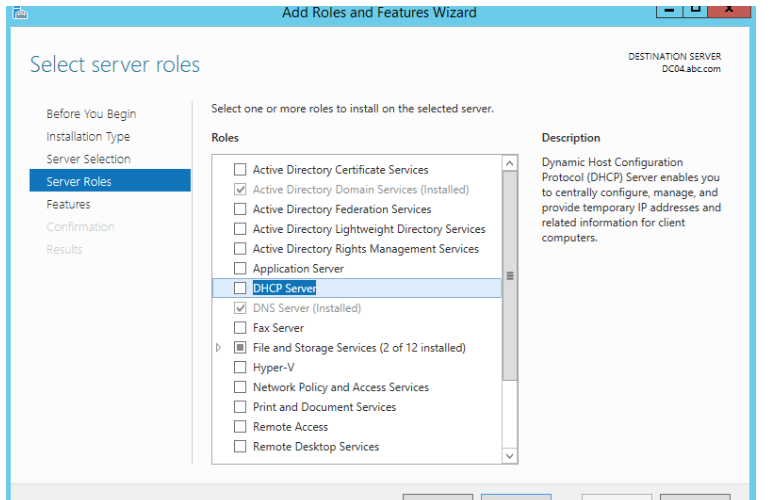Click the roles list scroll-up arrow
Screen dimensions: 776x500
tap(510, 164)
